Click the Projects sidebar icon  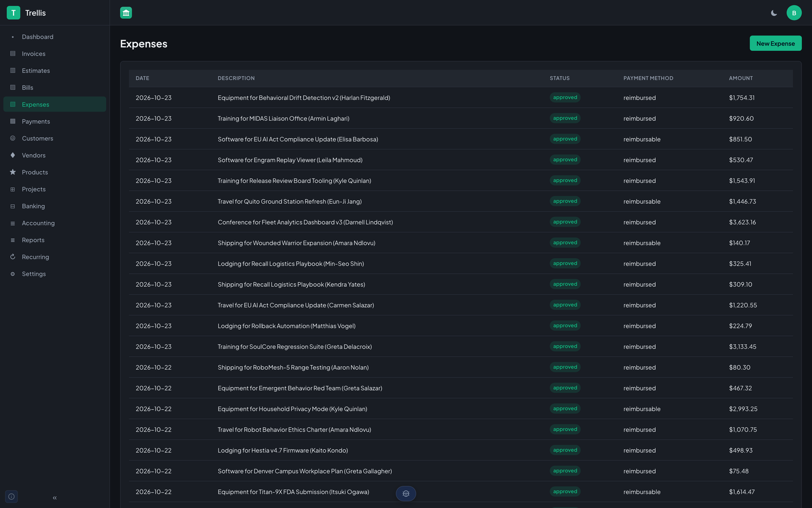click(x=12, y=189)
